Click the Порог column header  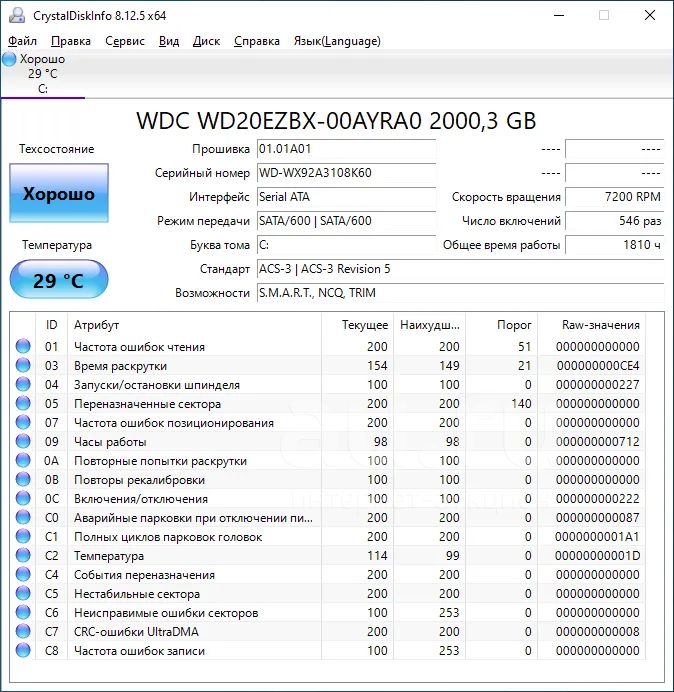501,325
